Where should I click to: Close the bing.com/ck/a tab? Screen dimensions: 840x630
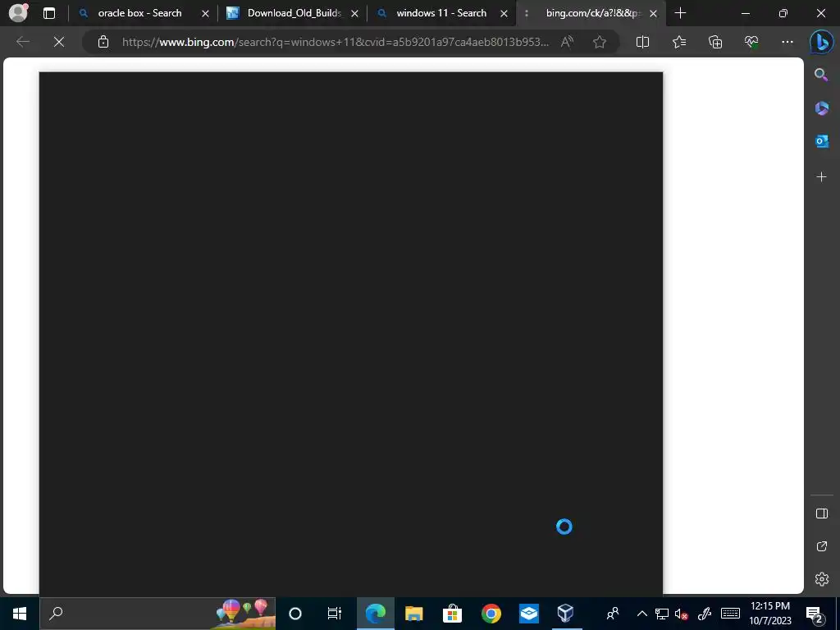[x=654, y=13]
